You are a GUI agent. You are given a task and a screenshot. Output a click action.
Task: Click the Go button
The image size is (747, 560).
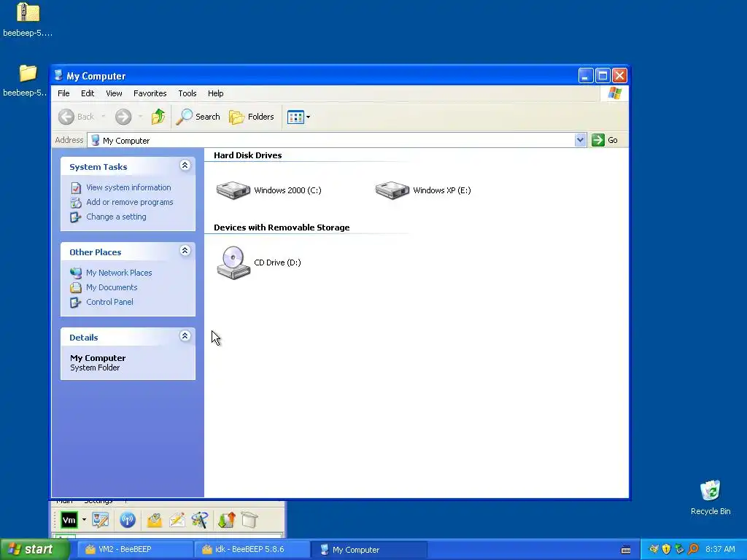pyautogui.click(x=605, y=140)
